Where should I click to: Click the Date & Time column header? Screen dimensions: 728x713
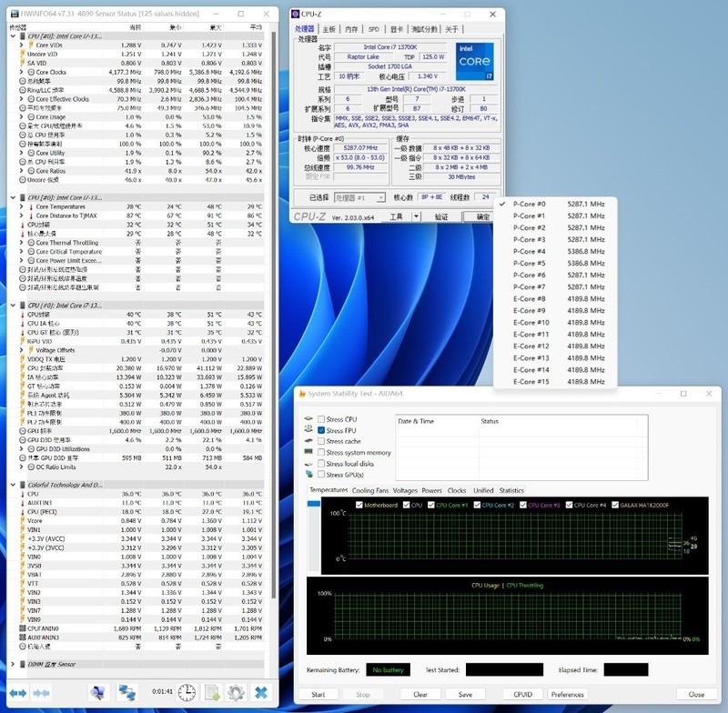tap(414, 418)
